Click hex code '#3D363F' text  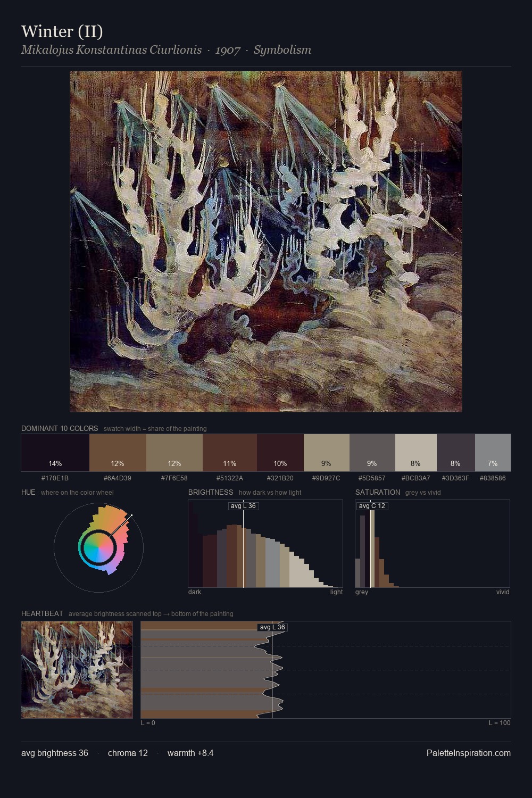pyautogui.click(x=455, y=478)
